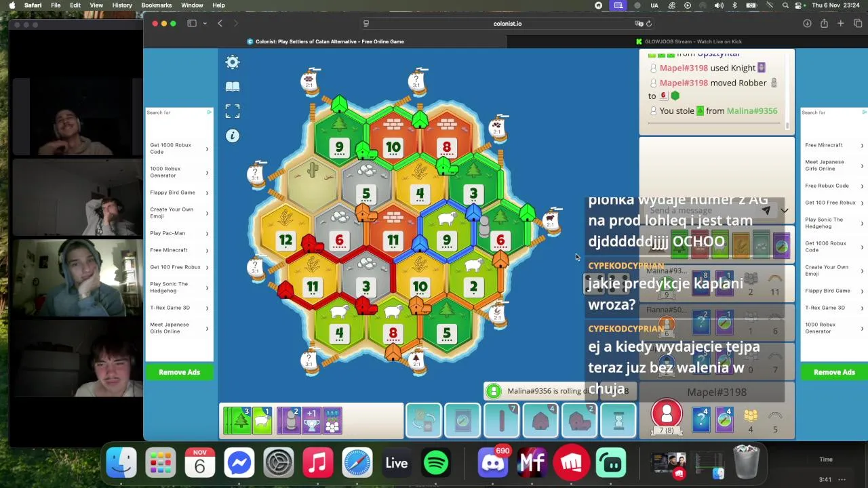Open Spotify from the Dock
The image size is (868, 488).
436,464
